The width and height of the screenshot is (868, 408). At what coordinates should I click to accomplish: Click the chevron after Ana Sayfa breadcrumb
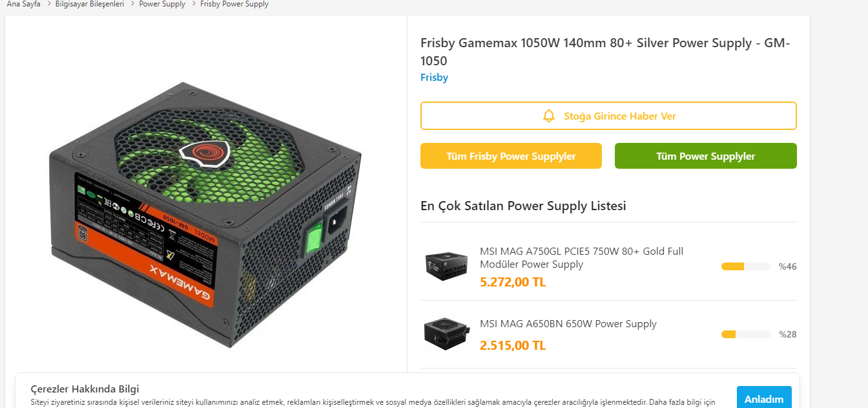48,4
